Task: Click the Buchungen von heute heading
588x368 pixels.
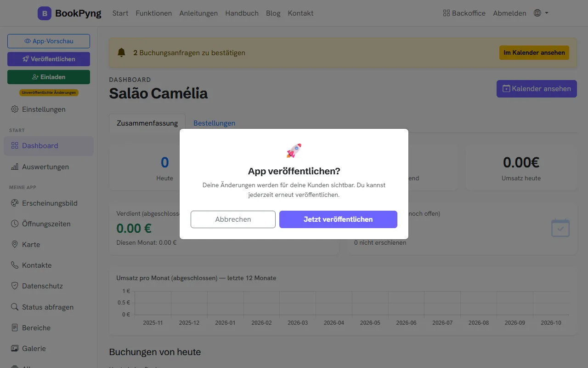Action: tap(155, 352)
